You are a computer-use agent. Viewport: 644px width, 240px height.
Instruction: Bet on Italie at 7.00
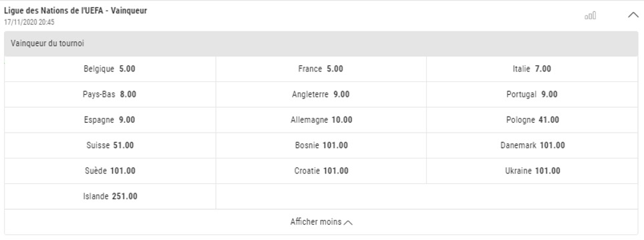(532, 69)
